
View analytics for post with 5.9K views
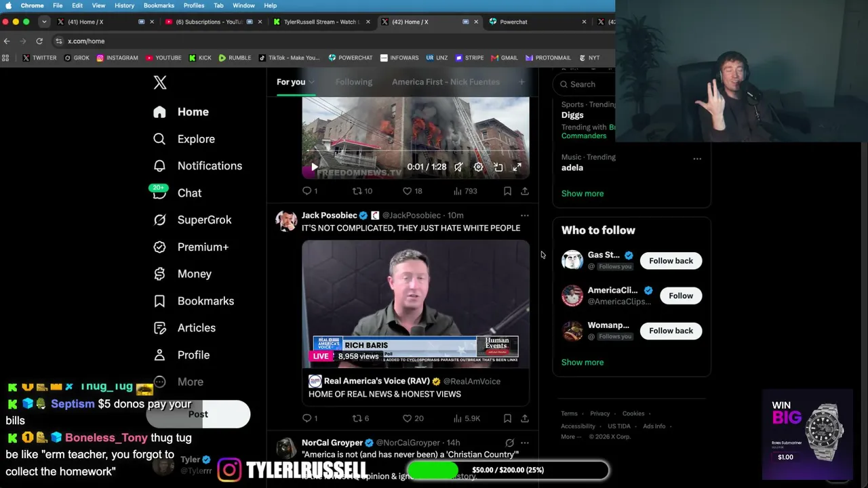(467, 418)
